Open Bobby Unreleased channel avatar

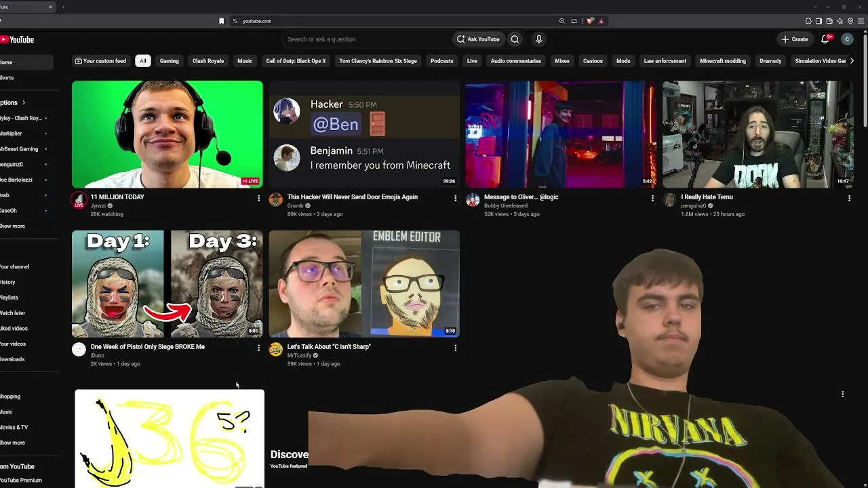pyautogui.click(x=473, y=200)
